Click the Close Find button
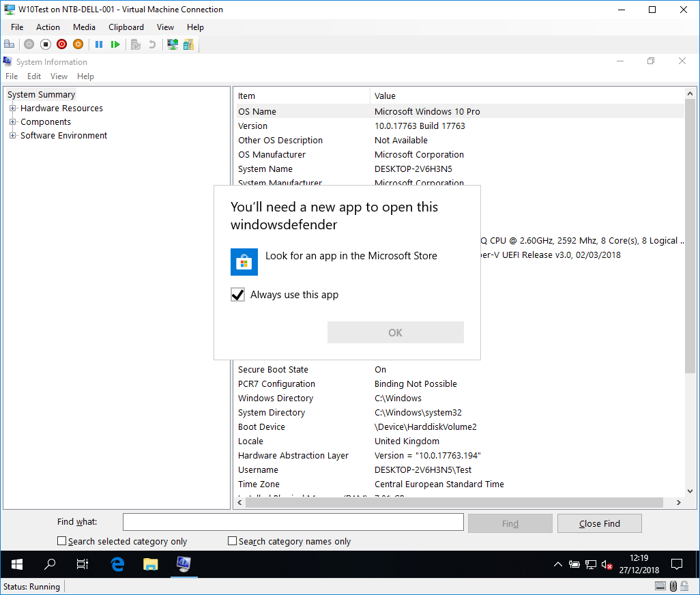The image size is (700, 595). [x=599, y=523]
